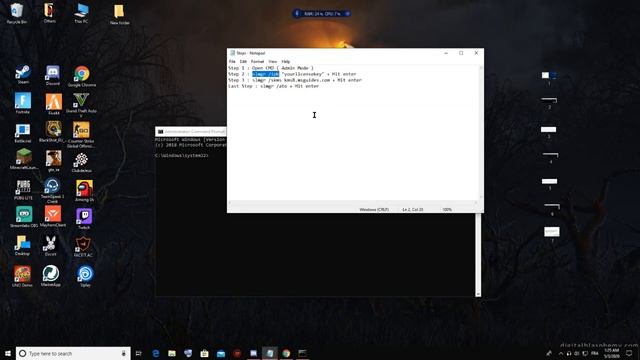The image size is (640, 360).
Task: Open the Windows Start menu
Action: (x=8, y=353)
